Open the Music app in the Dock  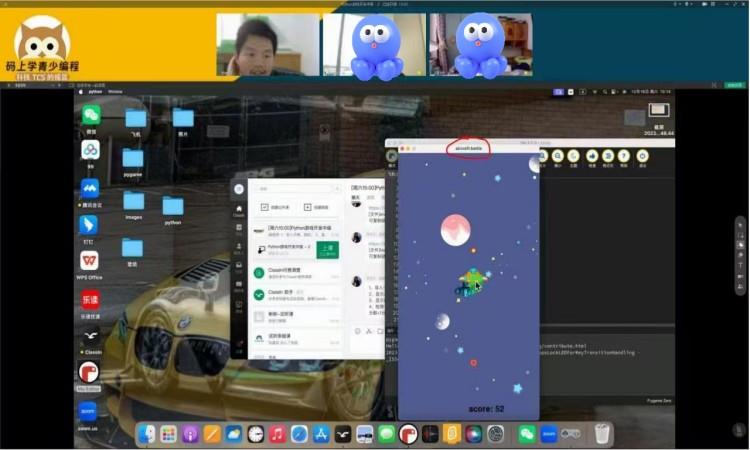[x=278, y=434]
